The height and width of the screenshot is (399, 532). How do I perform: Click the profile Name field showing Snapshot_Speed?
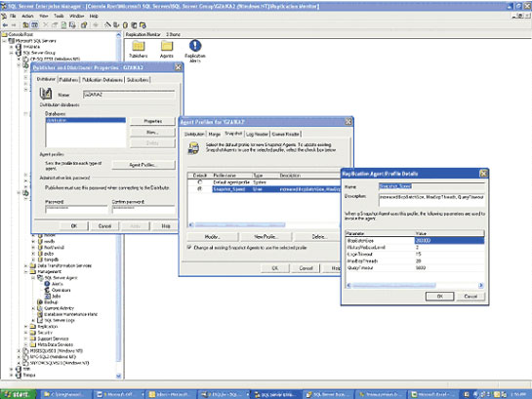(431, 186)
